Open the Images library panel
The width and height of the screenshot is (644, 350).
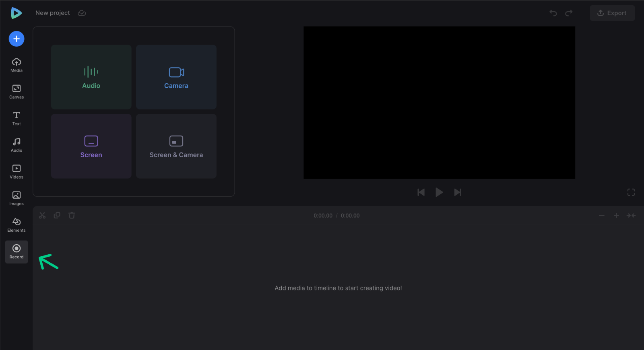(17, 198)
